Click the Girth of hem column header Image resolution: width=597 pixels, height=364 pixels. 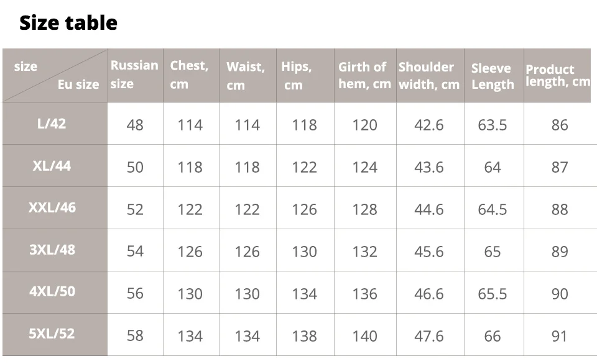tap(364, 75)
